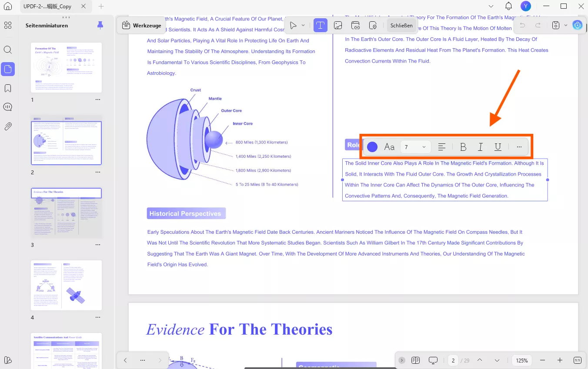Click the notification bell icon
Viewport: 588px width, 369px height.
point(508,6)
